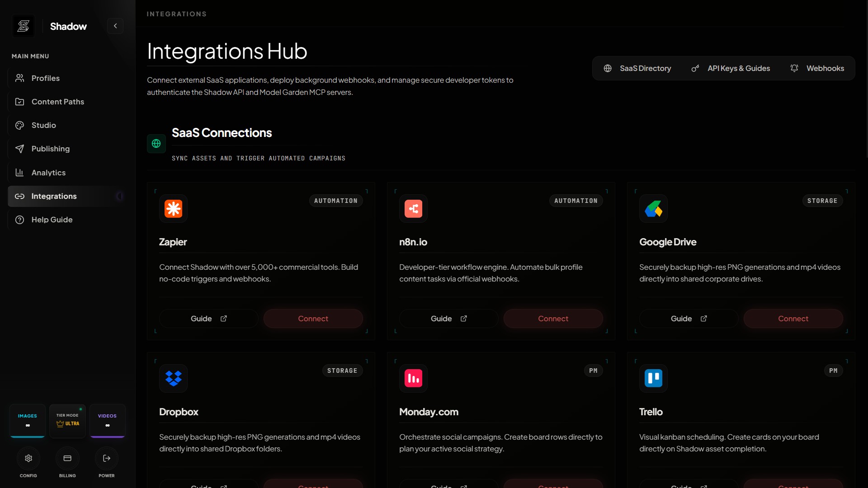Image resolution: width=868 pixels, height=488 pixels.
Task: Click the Profiles people icon
Action: point(19,78)
